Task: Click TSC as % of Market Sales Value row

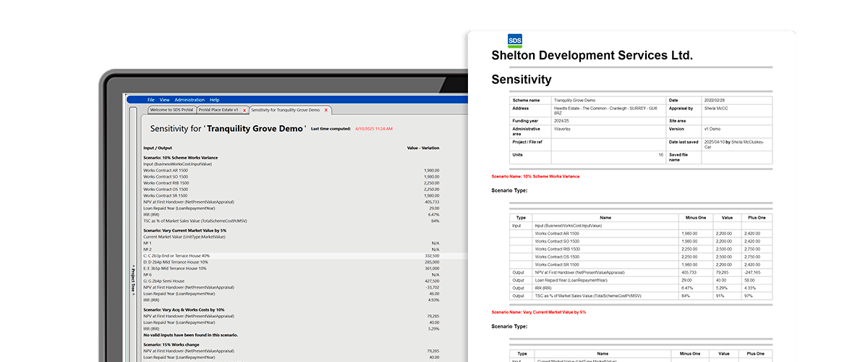Action: (x=291, y=221)
